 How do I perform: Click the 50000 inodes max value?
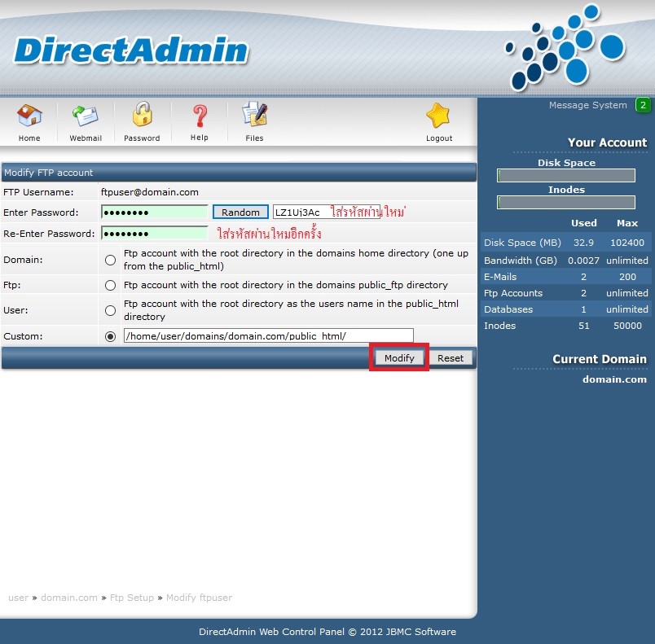tap(627, 326)
